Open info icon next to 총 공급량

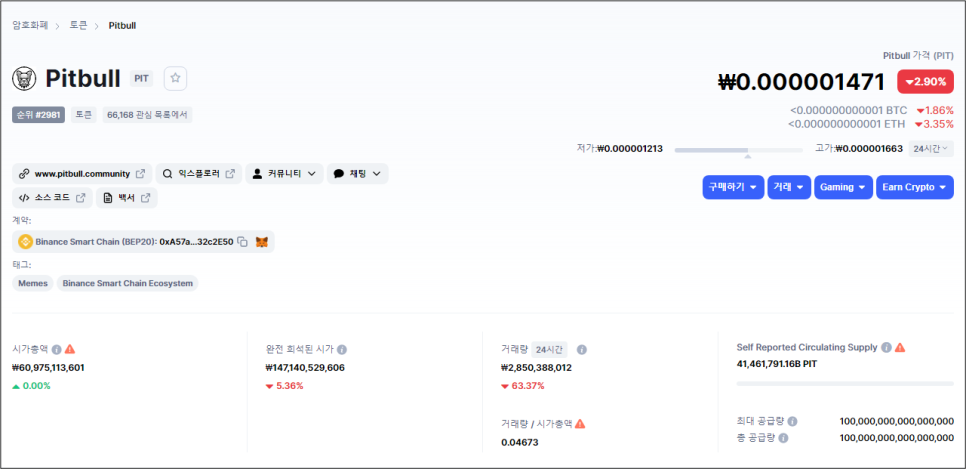pos(783,438)
